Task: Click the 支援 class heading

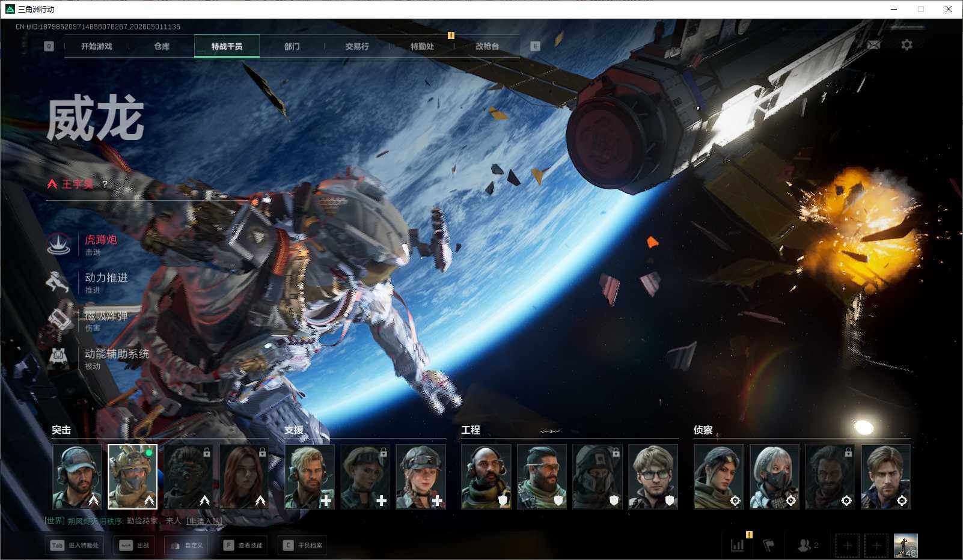Action: 294,430
